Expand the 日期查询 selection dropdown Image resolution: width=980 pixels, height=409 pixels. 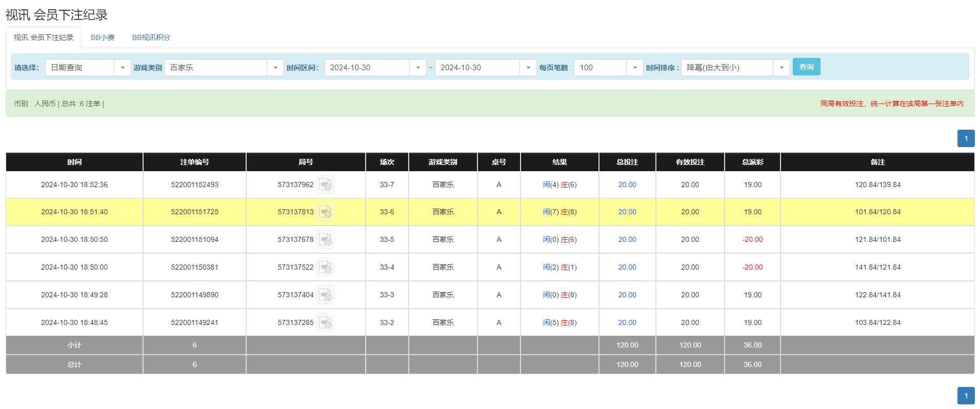(122, 68)
